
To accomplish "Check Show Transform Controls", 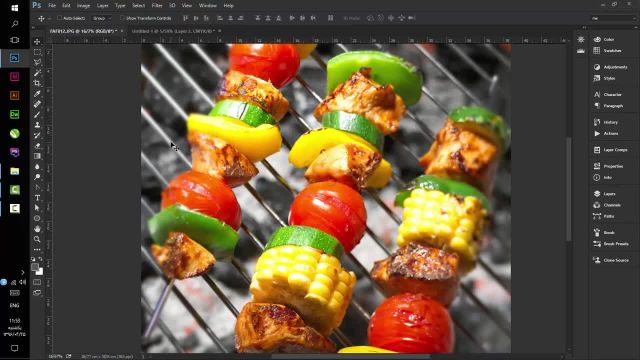I will 122,18.
